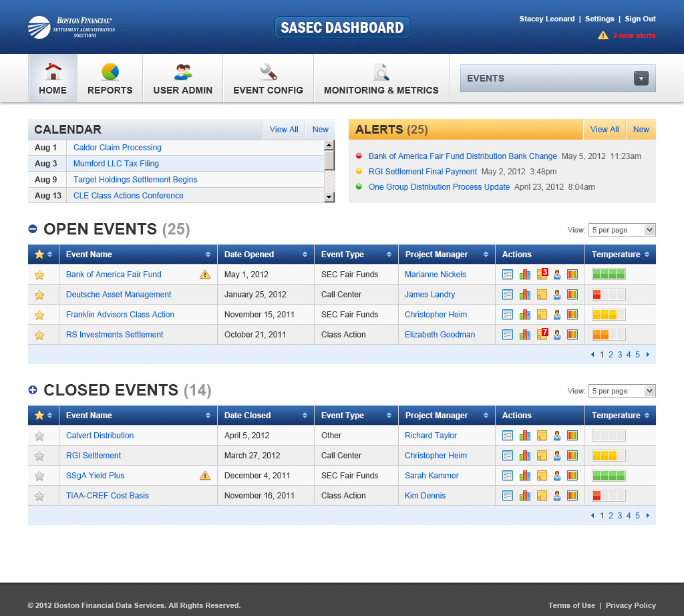Screen dimensions: 684x616
Task: Click bar chart icon in Deutsche Asset Management row
Action: [524, 295]
